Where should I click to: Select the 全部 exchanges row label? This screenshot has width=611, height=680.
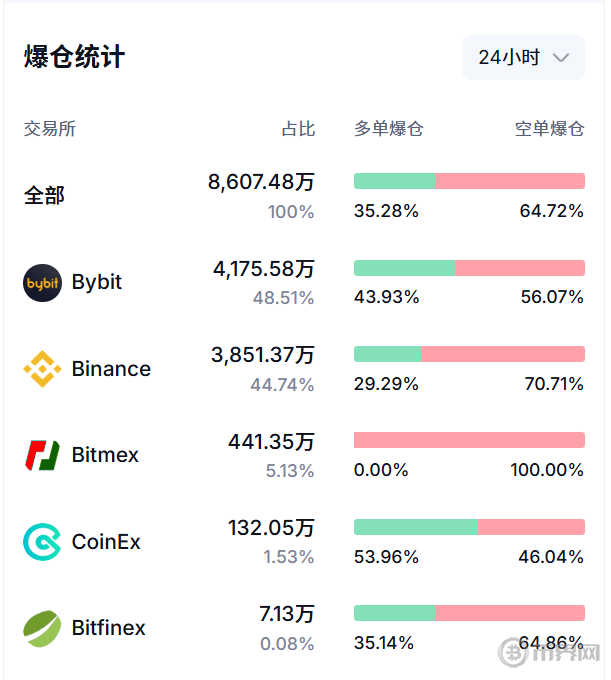pyautogui.click(x=45, y=195)
